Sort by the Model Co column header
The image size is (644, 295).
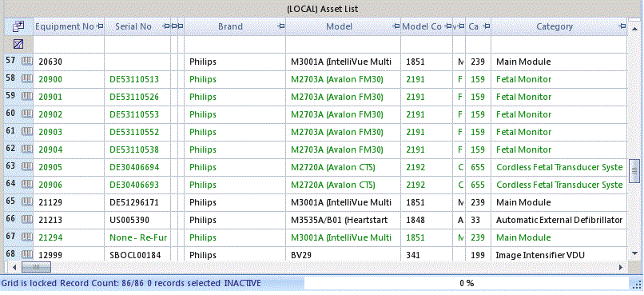(422, 26)
